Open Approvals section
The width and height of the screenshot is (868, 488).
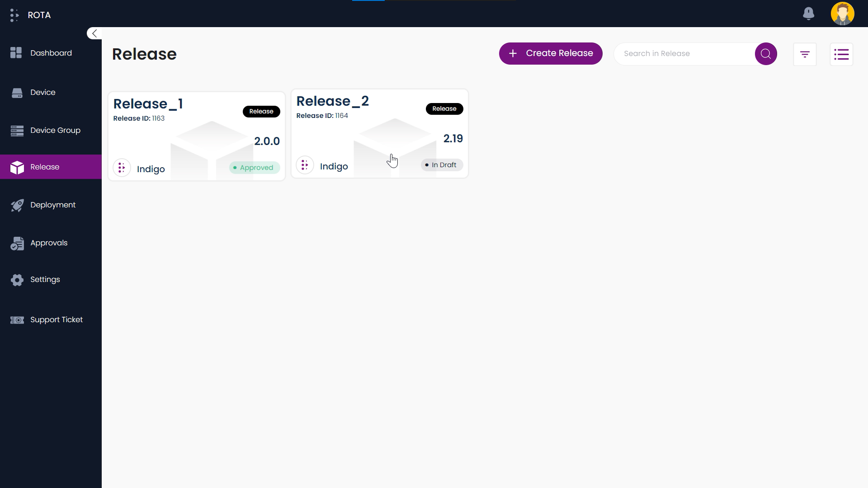click(49, 243)
